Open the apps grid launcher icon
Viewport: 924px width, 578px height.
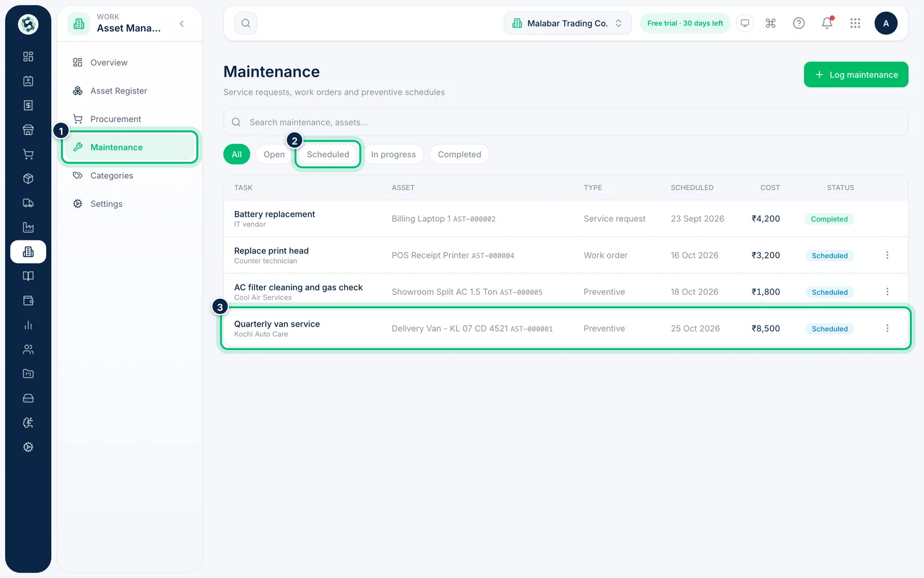point(855,23)
